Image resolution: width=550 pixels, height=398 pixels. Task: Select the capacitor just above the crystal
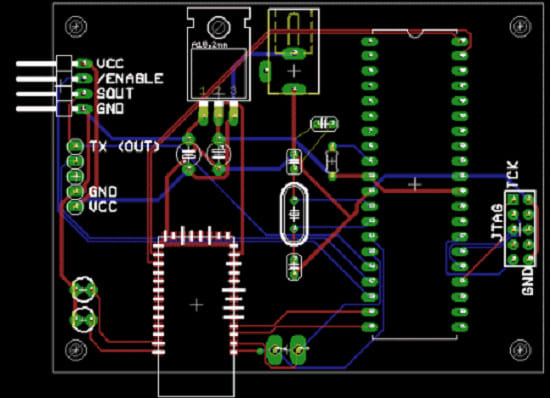[x=294, y=162]
